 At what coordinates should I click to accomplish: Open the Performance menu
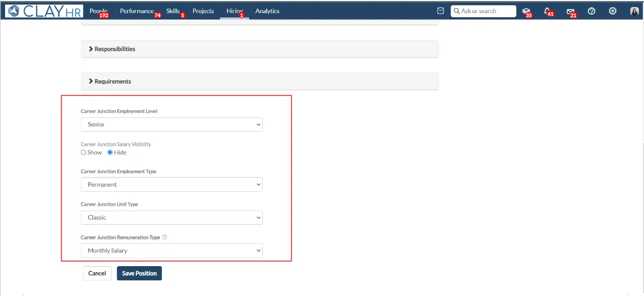click(x=137, y=11)
